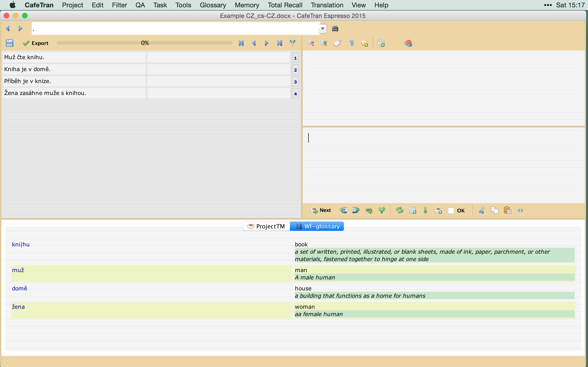Click the Export button
This screenshot has width=588, height=367.
coord(36,43)
